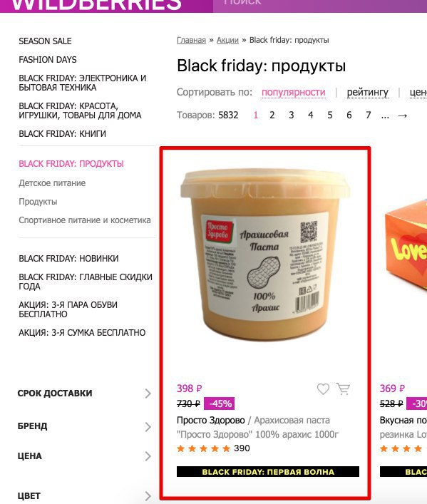Open FASHION DAYS menu item
Screen dimensions: 427x504
48,60
